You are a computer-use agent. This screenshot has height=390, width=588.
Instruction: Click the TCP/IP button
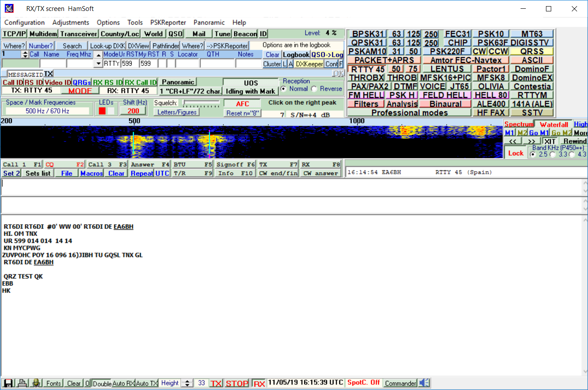coord(14,34)
